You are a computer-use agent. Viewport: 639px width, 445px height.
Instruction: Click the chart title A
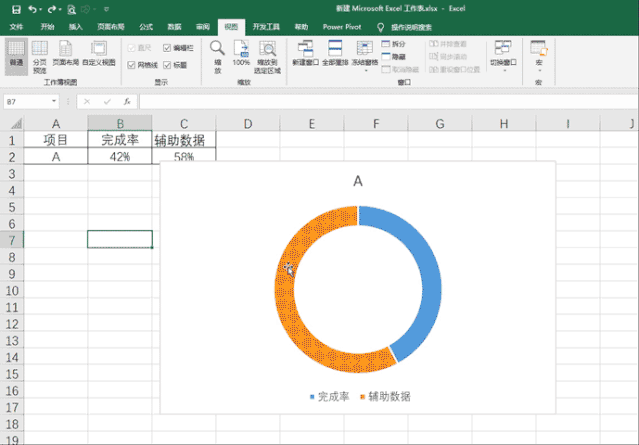(x=358, y=181)
